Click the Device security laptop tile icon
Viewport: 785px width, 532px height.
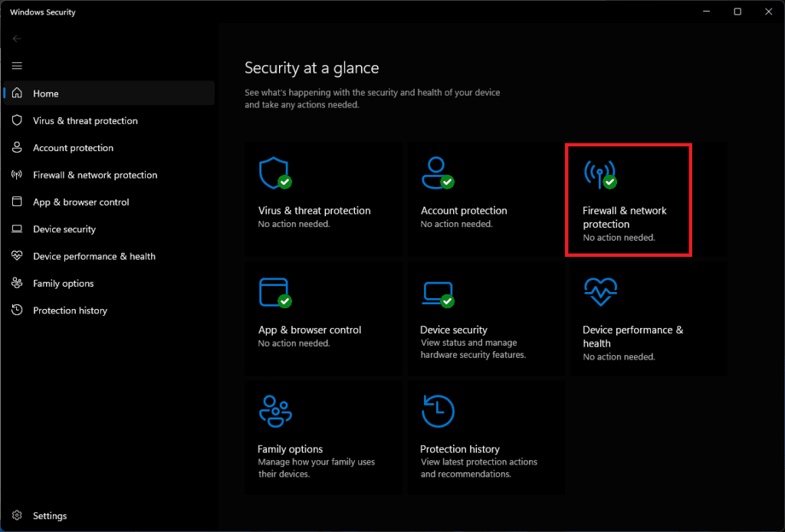436,293
